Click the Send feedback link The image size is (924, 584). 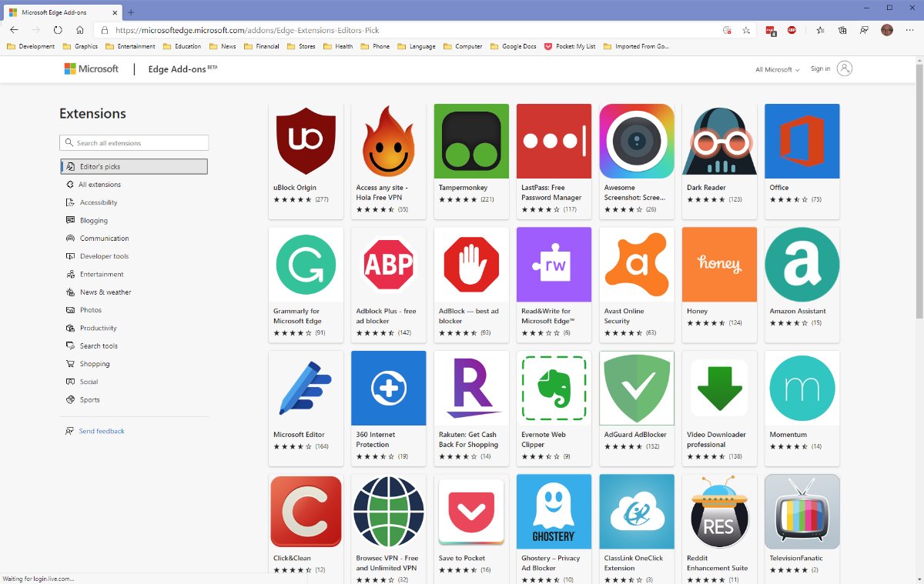(x=102, y=432)
